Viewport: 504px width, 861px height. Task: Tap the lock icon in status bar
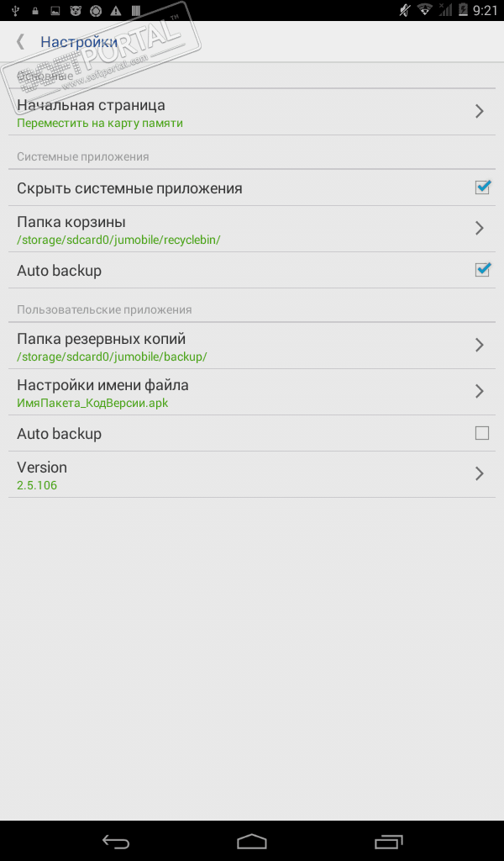(34, 11)
